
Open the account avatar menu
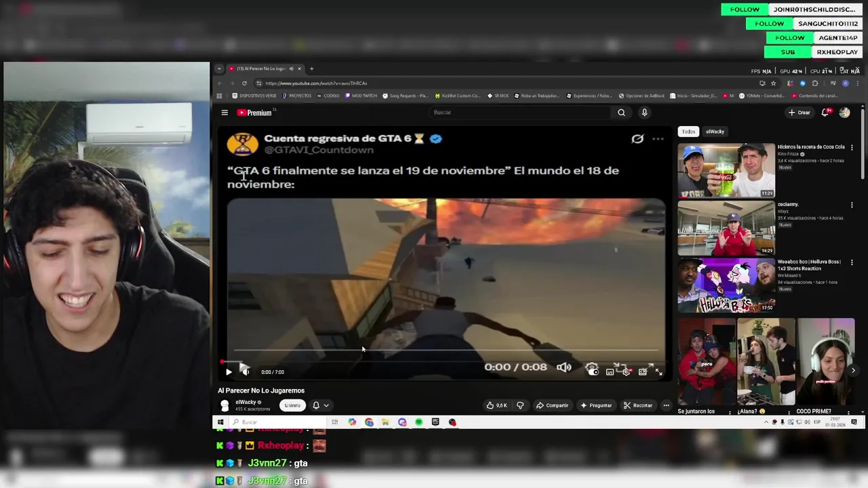click(x=844, y=113)
